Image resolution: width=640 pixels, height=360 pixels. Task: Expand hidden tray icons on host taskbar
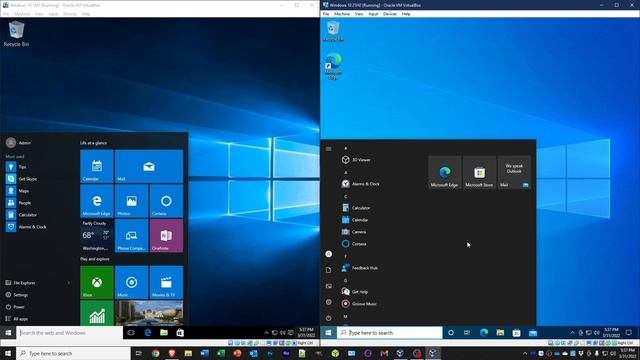click(524, 353)
